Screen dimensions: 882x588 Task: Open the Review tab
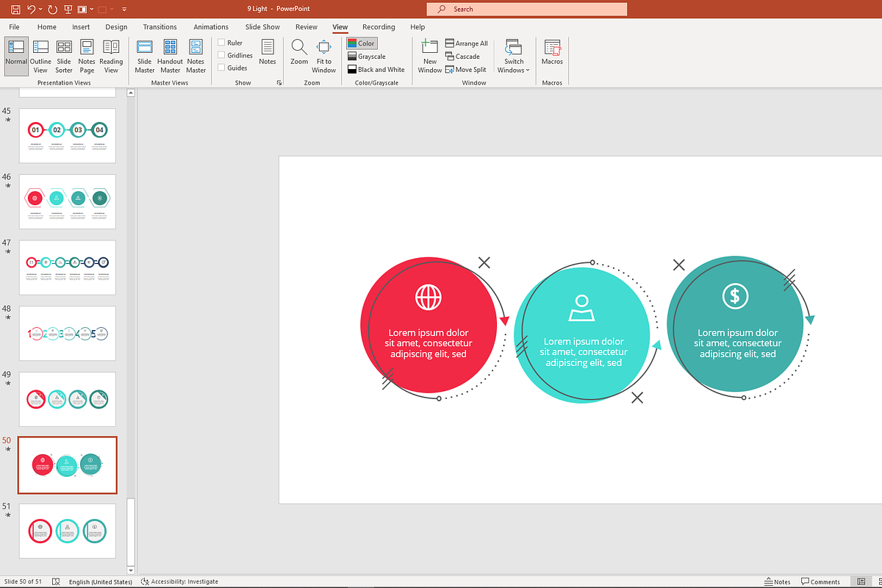[x=306, y=27]
